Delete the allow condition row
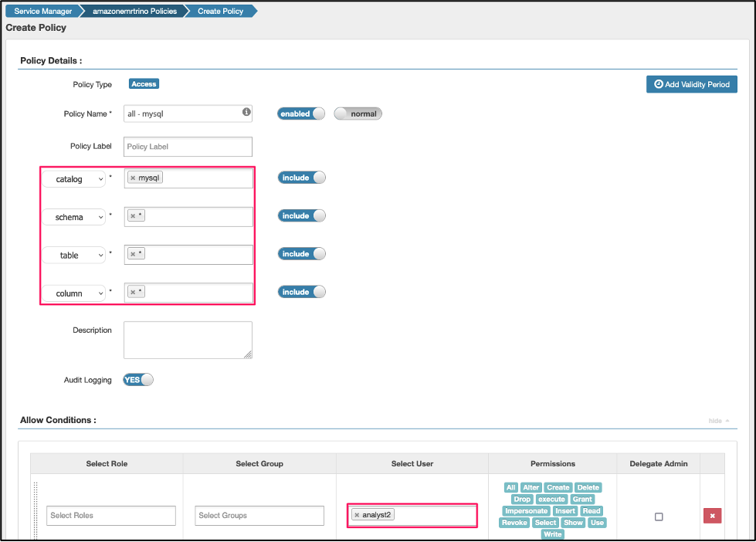Image resolution: width=756 pixels, height=542 pixels. [712, 516]
